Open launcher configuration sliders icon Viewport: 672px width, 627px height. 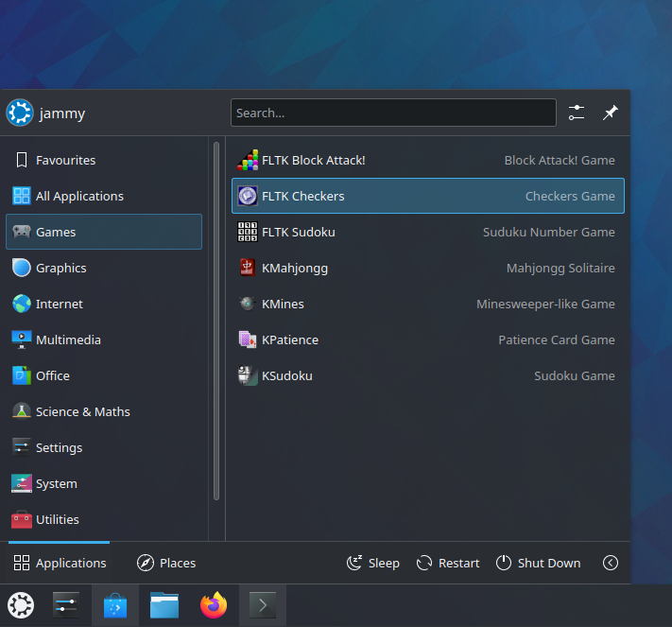pyautogui.click(x=577, y=113)
